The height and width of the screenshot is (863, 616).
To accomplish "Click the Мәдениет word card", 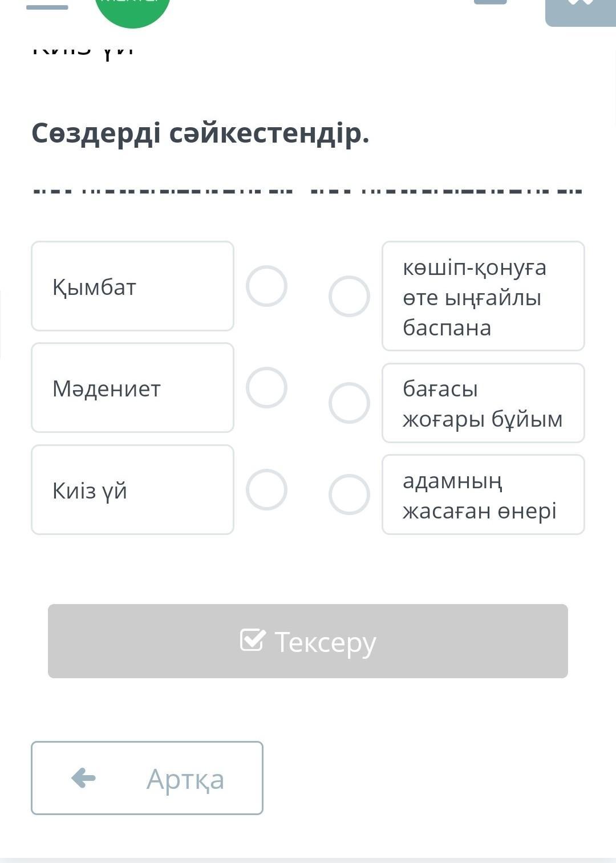I will click(x=132, y=388).
